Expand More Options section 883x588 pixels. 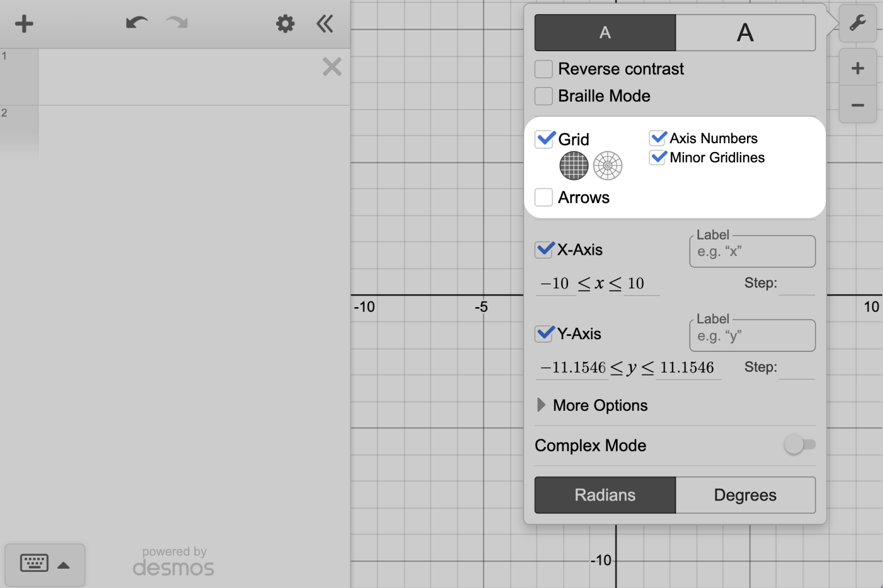click(x=592, y=405)
